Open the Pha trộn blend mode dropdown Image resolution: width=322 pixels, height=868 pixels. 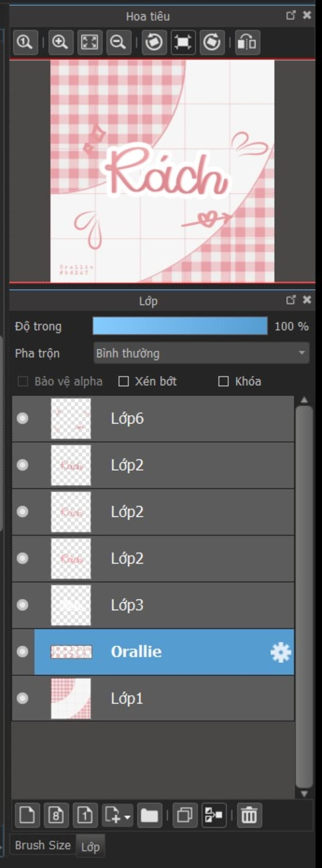[202, 353]
